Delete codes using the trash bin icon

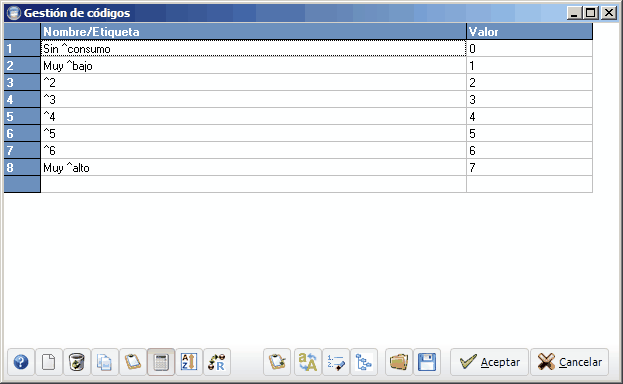pyautogui.click(x=77, y=362)
